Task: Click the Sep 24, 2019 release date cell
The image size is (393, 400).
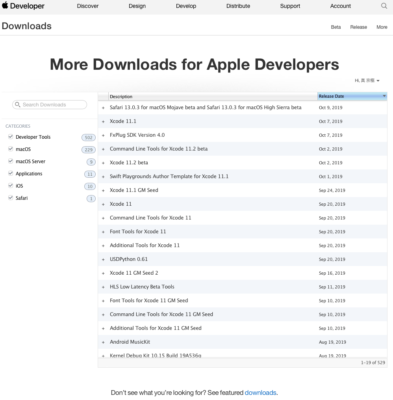Action: 332,190
